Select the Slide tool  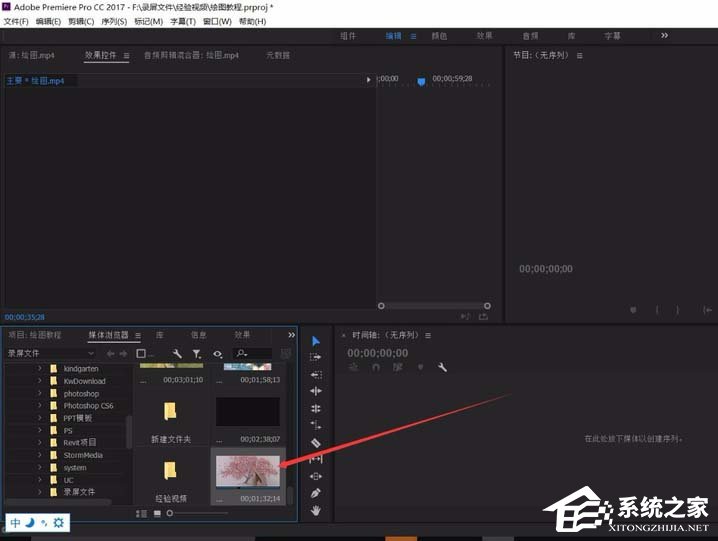pos(316,476)
